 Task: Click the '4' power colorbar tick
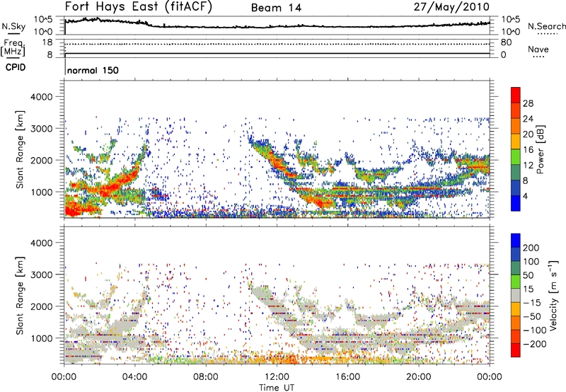pyautogui.click(x=526, y=196)
